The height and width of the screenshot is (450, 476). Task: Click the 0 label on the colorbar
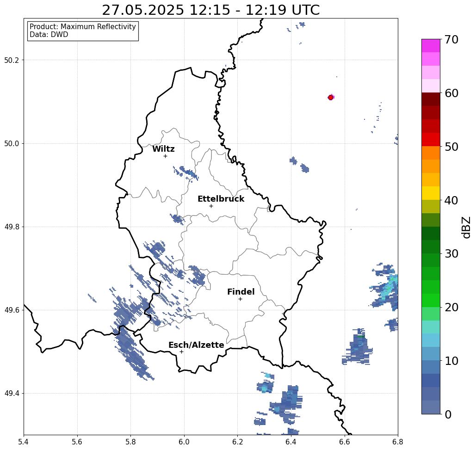click(x=448, y=414)
